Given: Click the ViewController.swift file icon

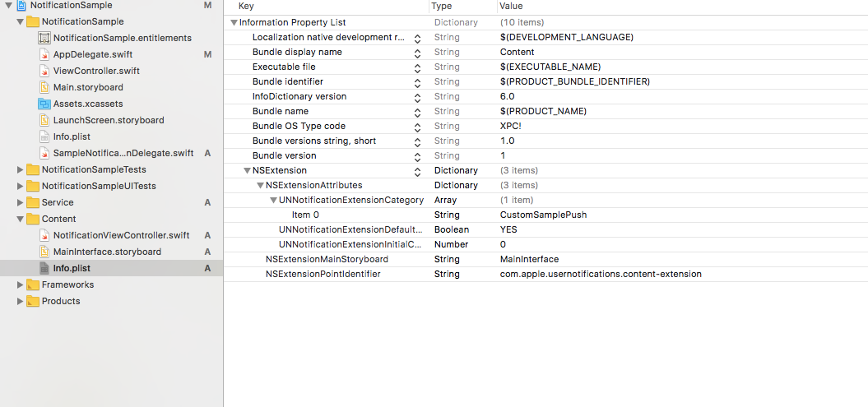Looking at the screenshot, I should 44,71.
